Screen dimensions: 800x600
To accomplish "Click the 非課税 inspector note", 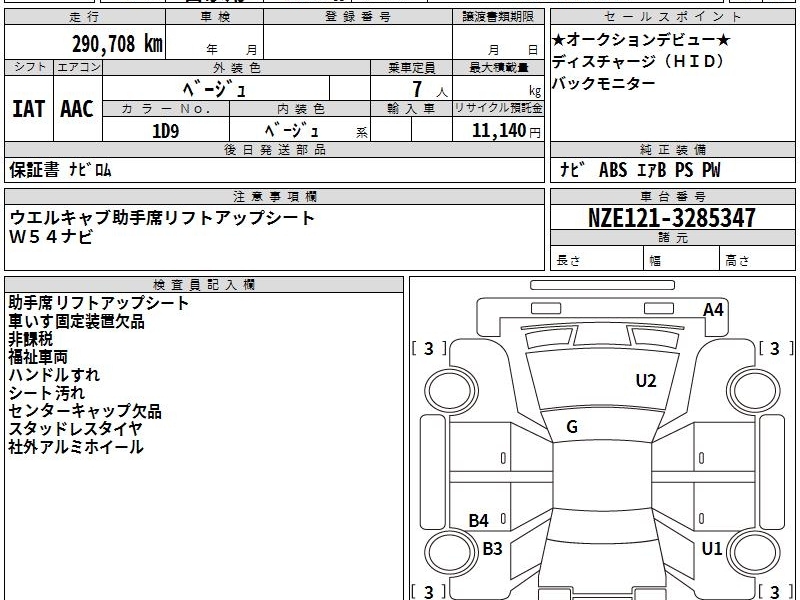I will click(31, 339).
